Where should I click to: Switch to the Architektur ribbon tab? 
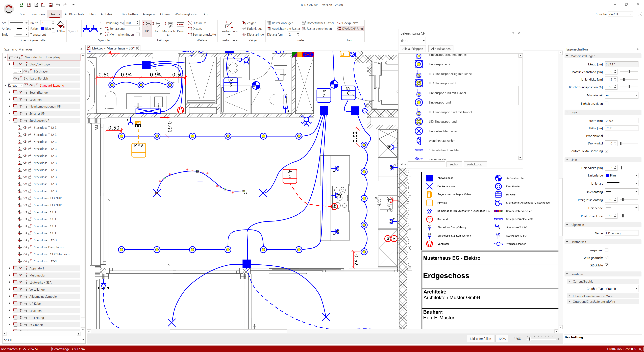109,14
